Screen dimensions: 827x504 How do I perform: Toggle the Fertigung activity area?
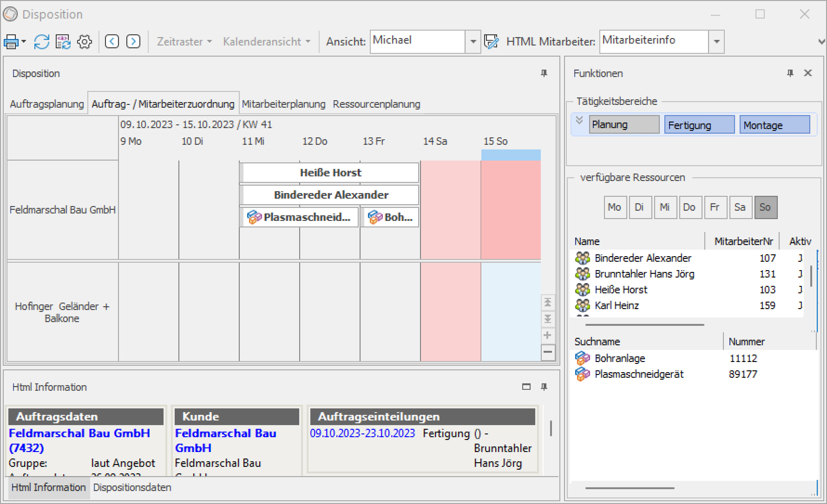tap(699, 125)
